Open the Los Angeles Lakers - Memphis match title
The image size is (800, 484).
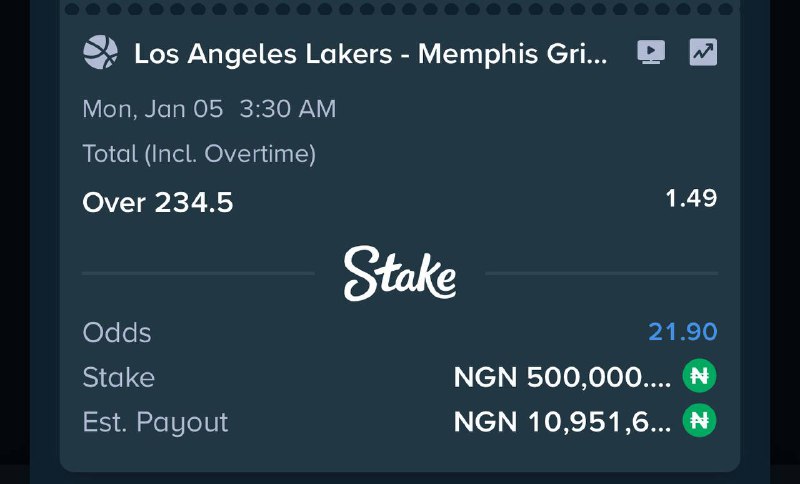[x=370, y=53]
